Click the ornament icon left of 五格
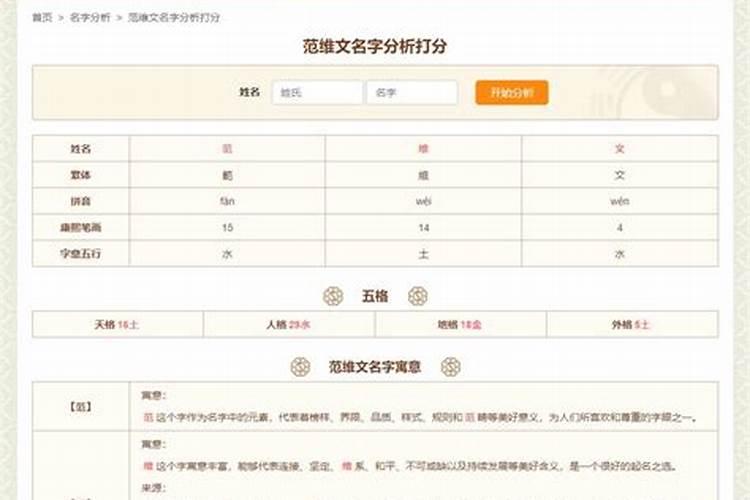Image resolution: width=750 pixels, height=500 pixels. (x=333, y=296)
